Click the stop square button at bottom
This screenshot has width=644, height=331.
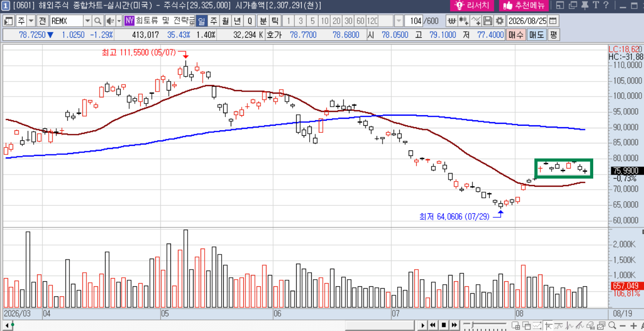click(x=443, y=325)
